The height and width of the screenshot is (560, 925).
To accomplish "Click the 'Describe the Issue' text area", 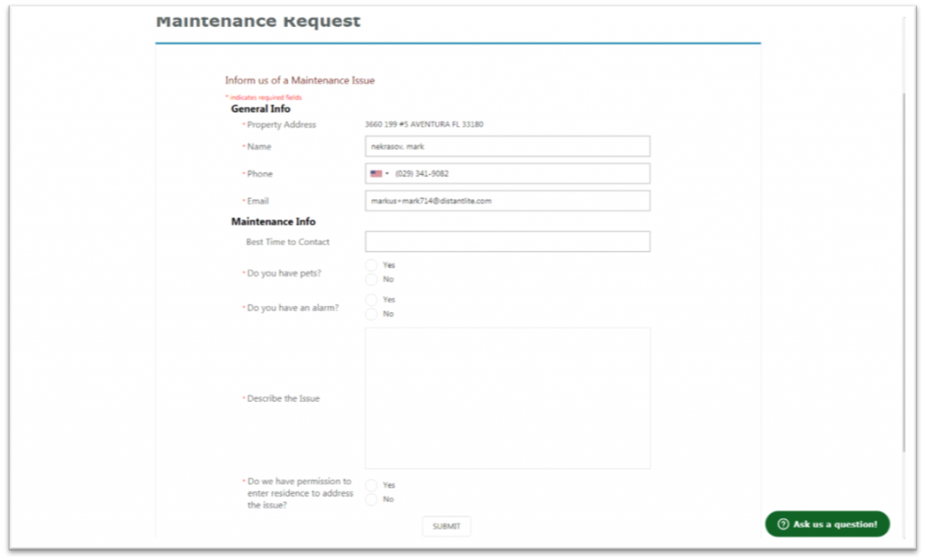I will (506, 397).
